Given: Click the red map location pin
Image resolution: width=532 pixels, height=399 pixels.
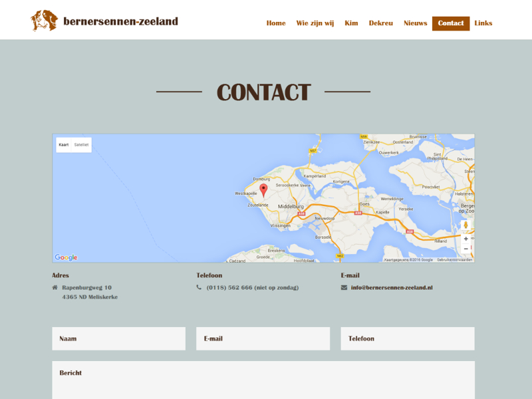Looking at the screenshot, I should click(x=263, y=190).
